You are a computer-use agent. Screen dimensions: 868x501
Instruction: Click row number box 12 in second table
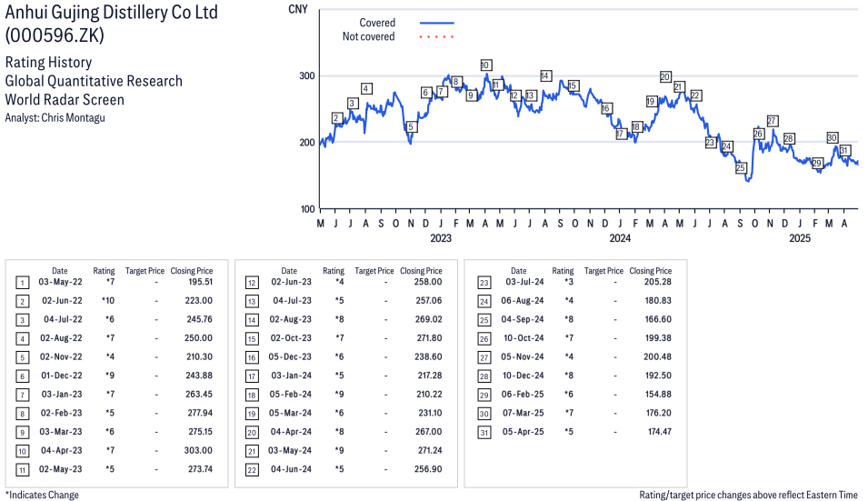coord(252,283)
